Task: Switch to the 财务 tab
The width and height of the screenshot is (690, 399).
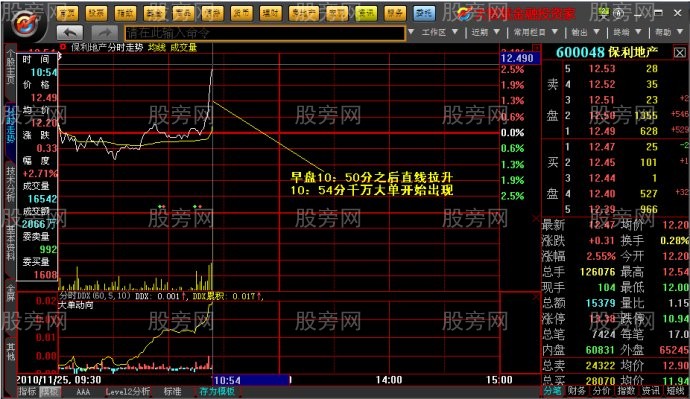Action: [576, 391]
